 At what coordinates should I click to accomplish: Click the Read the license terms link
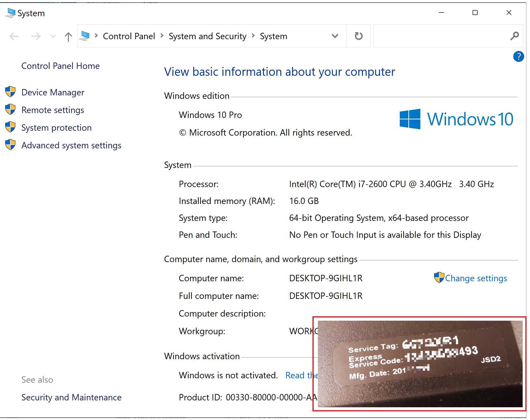tap(302, 375)
